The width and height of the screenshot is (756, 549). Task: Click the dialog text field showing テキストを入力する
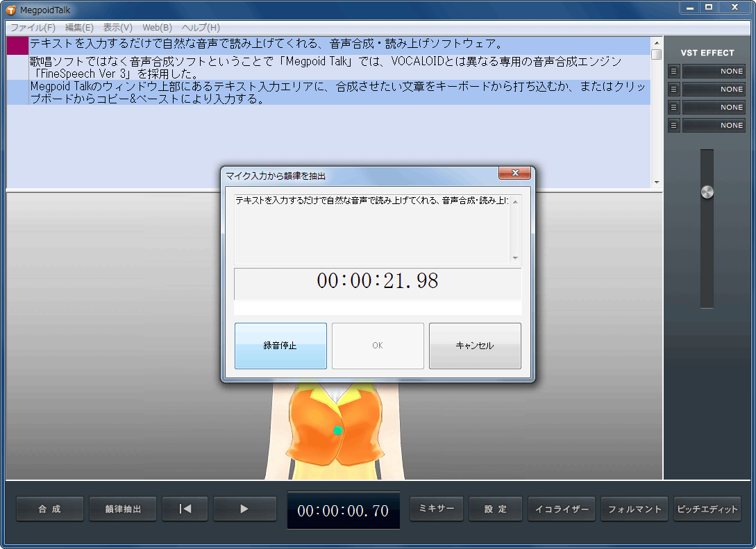[372, 229]
